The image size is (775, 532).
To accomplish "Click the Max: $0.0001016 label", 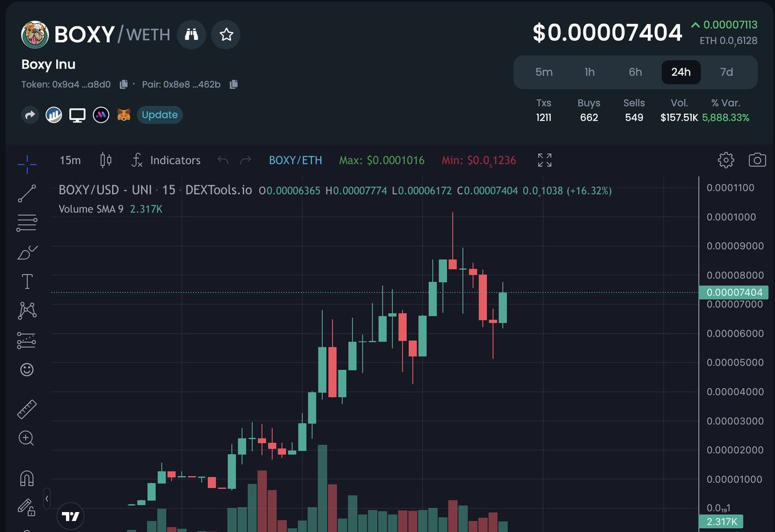I will (382, 160).
